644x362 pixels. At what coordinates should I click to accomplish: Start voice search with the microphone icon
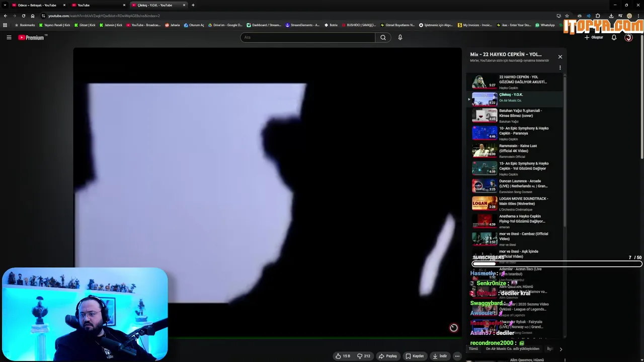click(400, 37)
